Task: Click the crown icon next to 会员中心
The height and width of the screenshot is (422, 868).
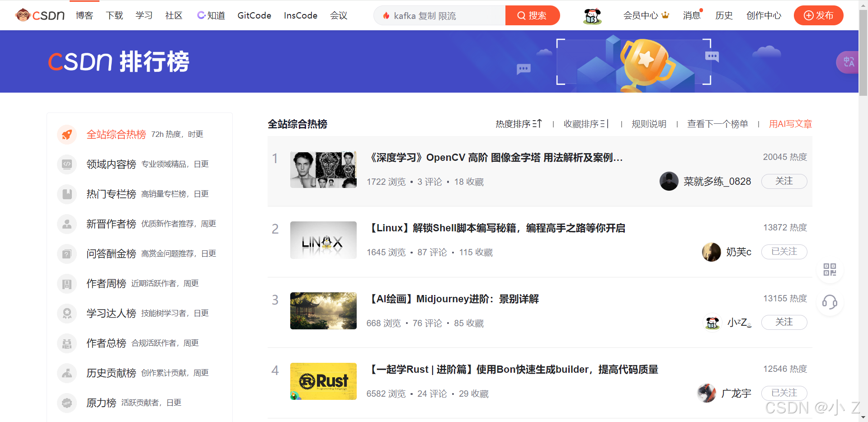Action: [x=665, y=15]
